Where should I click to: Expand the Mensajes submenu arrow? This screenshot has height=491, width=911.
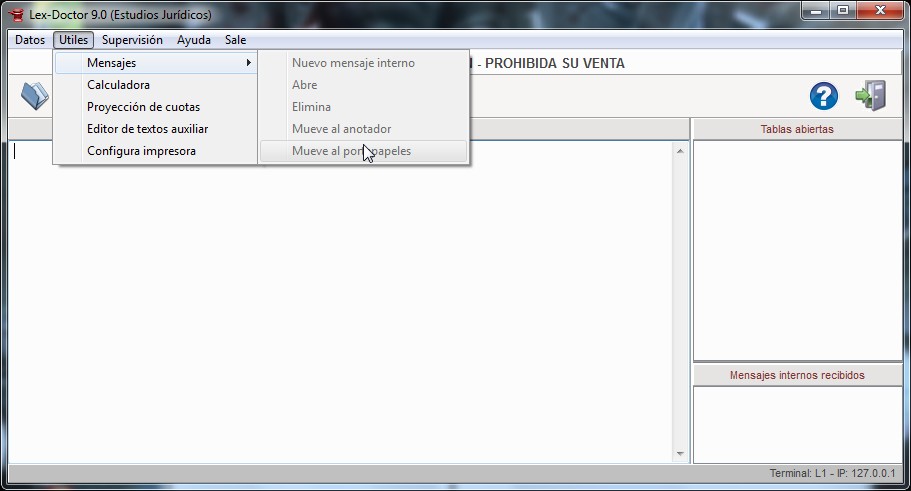(x=249, y=63)
